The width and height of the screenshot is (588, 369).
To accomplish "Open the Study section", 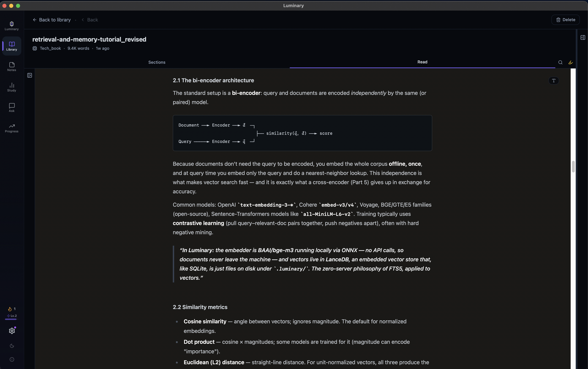I will [12, 87].
